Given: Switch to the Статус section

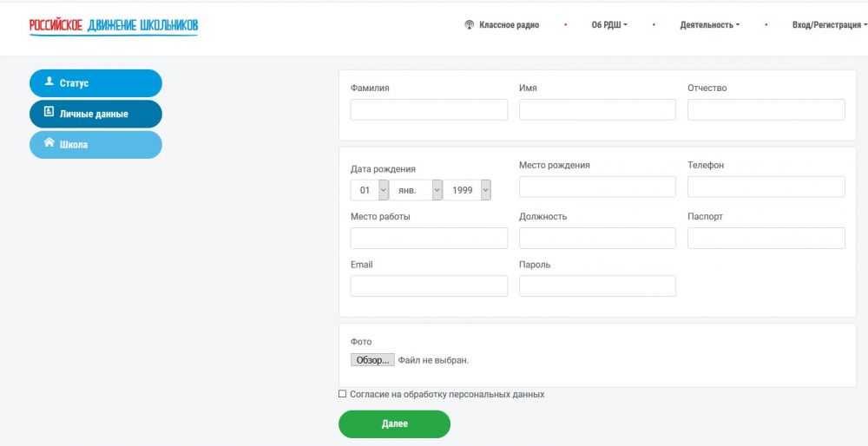Looking at the screenshot, I should tap(95, 83).
